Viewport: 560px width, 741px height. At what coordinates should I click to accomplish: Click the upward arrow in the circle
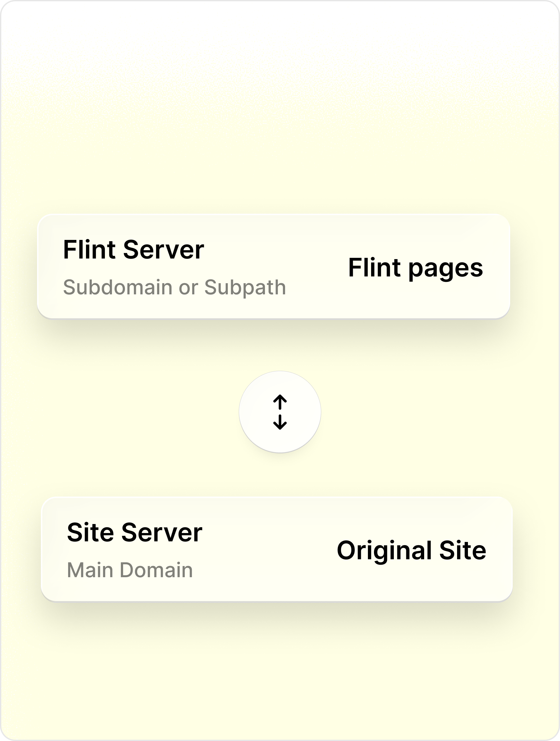280,402
